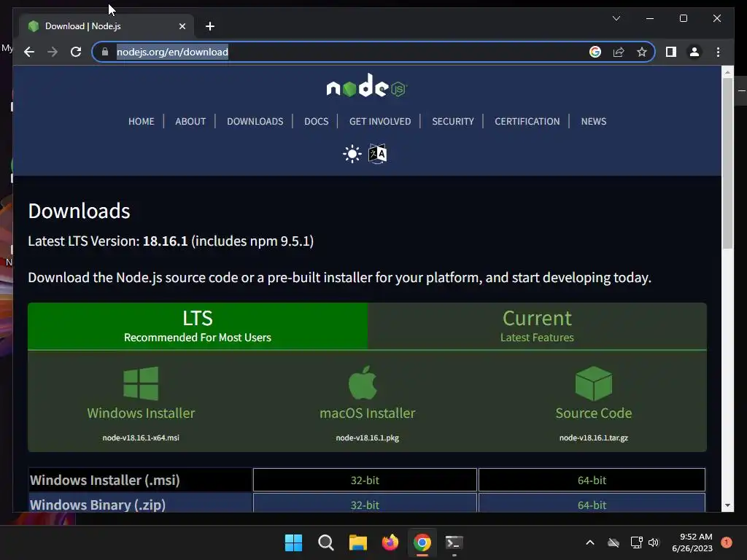747x560 pixels.
Task: Open GET INVOLVED nav item
Action: [x=380, y=122]
